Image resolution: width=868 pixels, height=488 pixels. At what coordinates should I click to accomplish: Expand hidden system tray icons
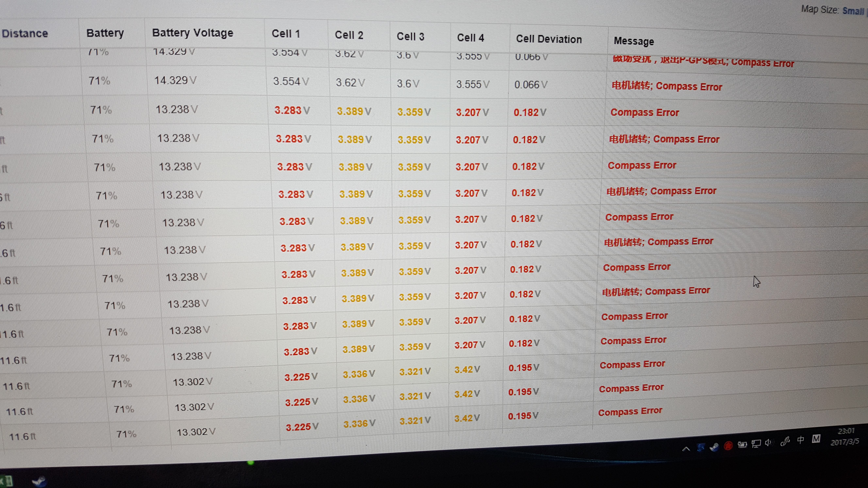tap(686, 449)
